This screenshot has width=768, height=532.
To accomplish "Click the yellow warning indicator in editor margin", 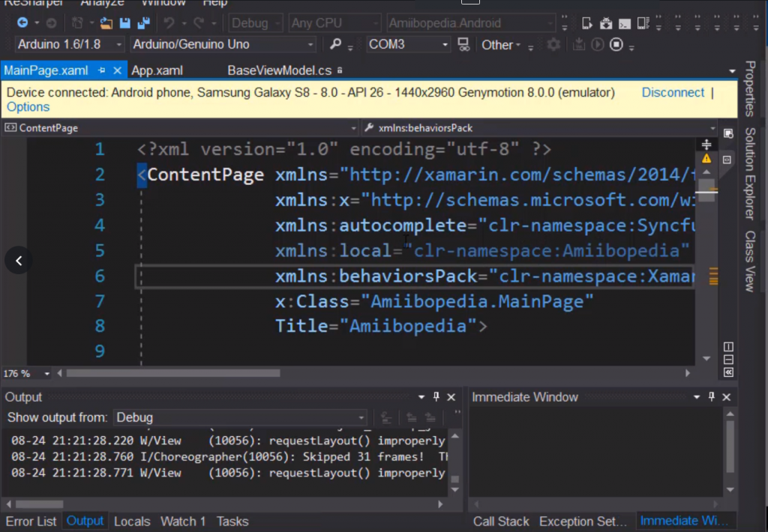I will [706, 159].
